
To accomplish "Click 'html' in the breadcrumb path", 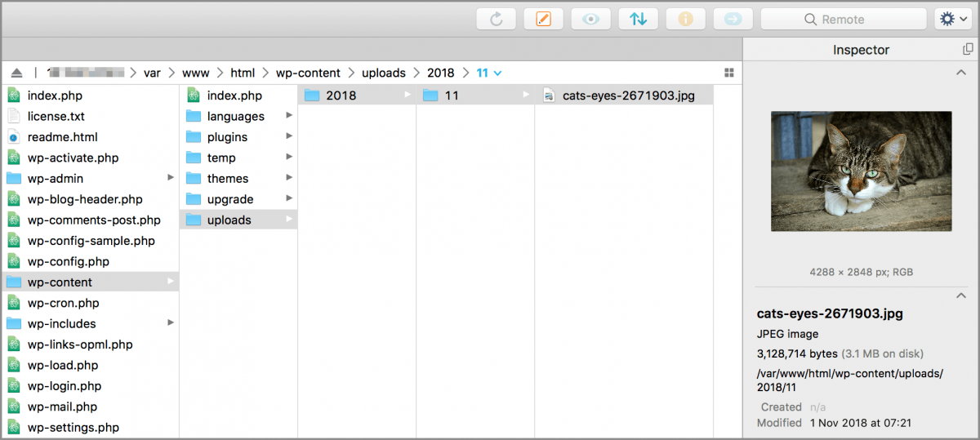I will (243, 73).
